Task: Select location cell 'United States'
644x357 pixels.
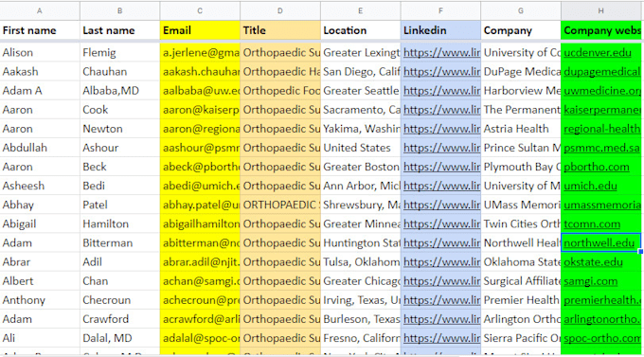Action: [360, 148]
